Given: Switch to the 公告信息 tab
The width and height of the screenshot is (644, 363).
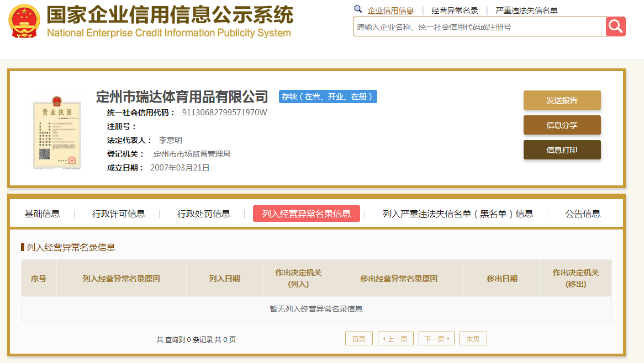Looking at the screenshot, I should point(583,213).
